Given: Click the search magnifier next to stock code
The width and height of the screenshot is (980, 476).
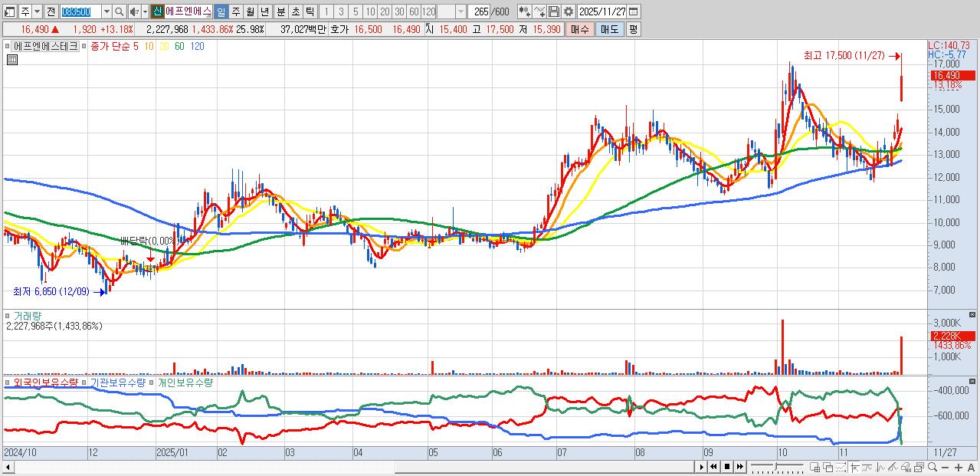Looking at the screenshot, I should tap(120, 11).
